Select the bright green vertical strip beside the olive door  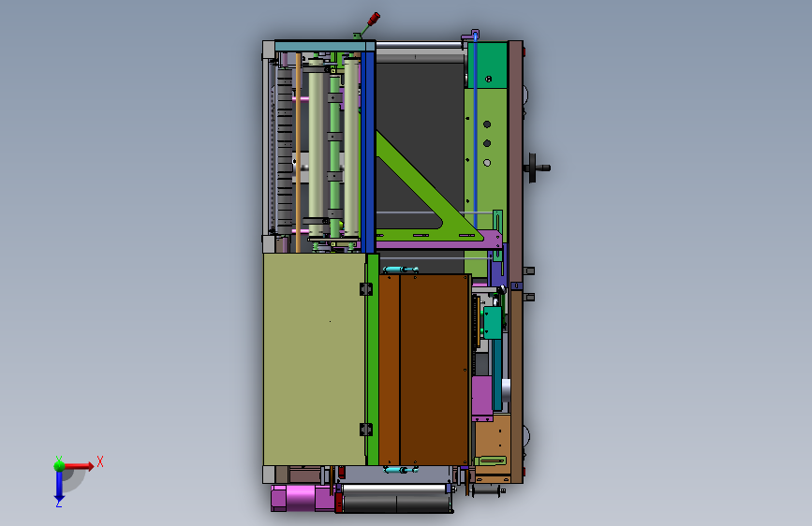click(373, 359)
